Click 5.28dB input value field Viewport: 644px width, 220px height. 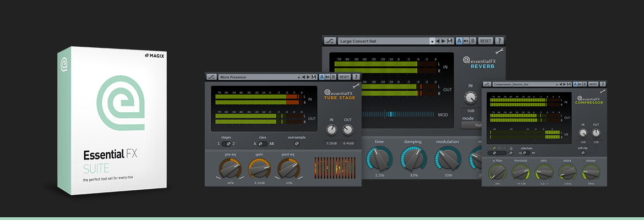click(x=331, y=143)
